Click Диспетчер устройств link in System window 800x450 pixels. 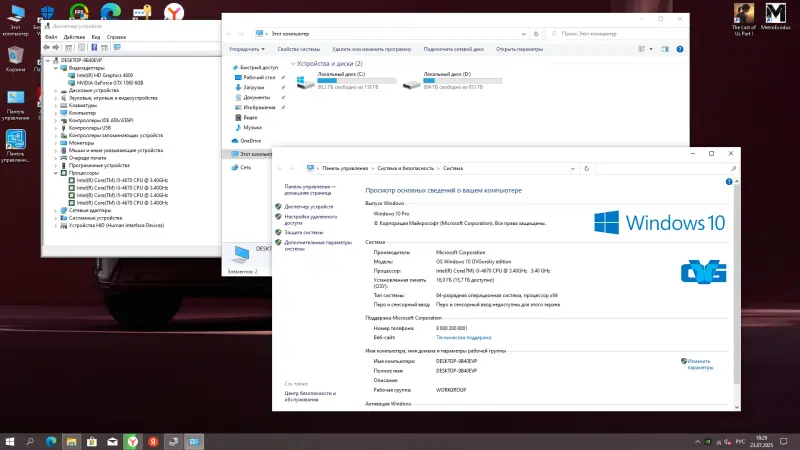[308, 207]
